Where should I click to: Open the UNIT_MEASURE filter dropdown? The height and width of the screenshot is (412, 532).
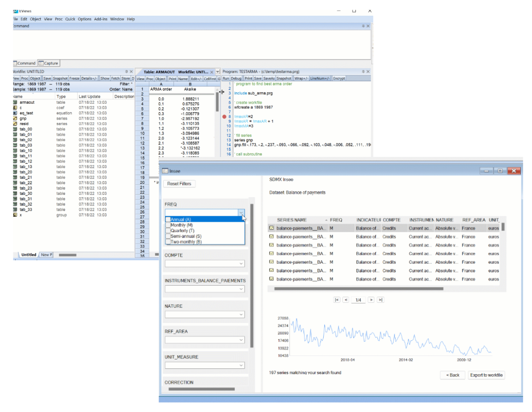coord(241,365)
